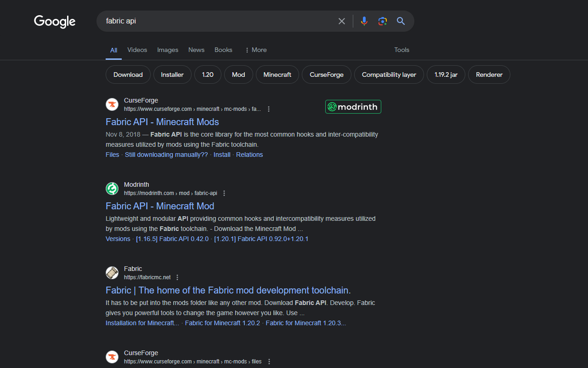The width and height of the screenshot is (588, 368).
Task: Click the Modrinth site favicon
Action: point(112,189)
